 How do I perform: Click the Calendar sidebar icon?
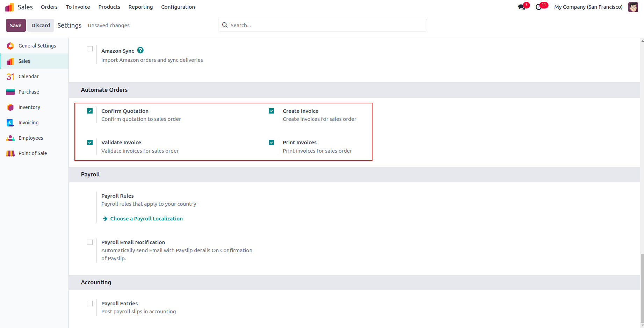10,76
